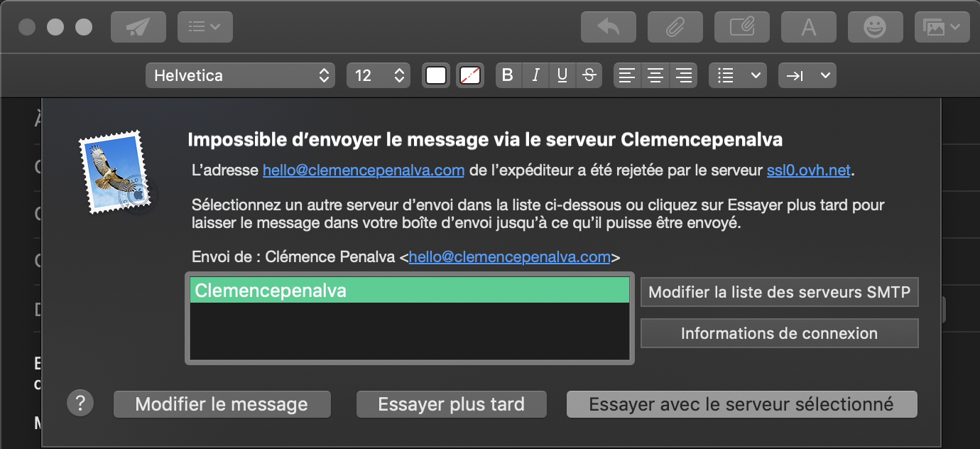Attach a file with the paperclip icon
This screenshot has width=980, height=449.
tap(675, 27)
